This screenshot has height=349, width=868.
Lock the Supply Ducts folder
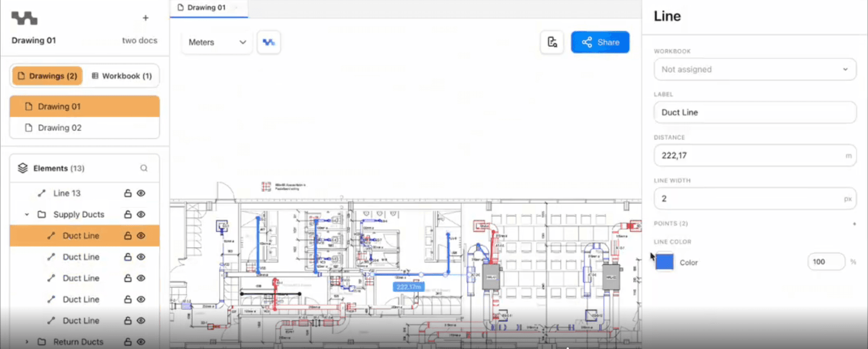tap(128, 214)
